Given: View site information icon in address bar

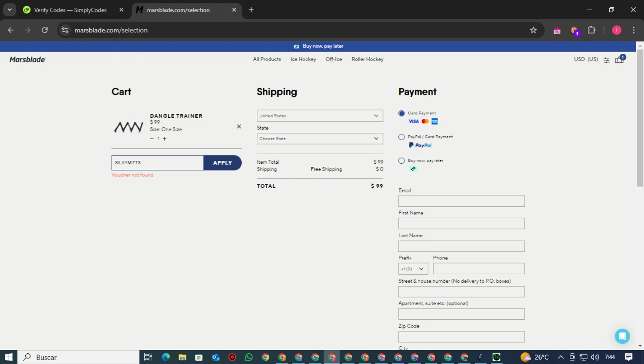Looking at the screenshot, I should (x=65, y=30).
